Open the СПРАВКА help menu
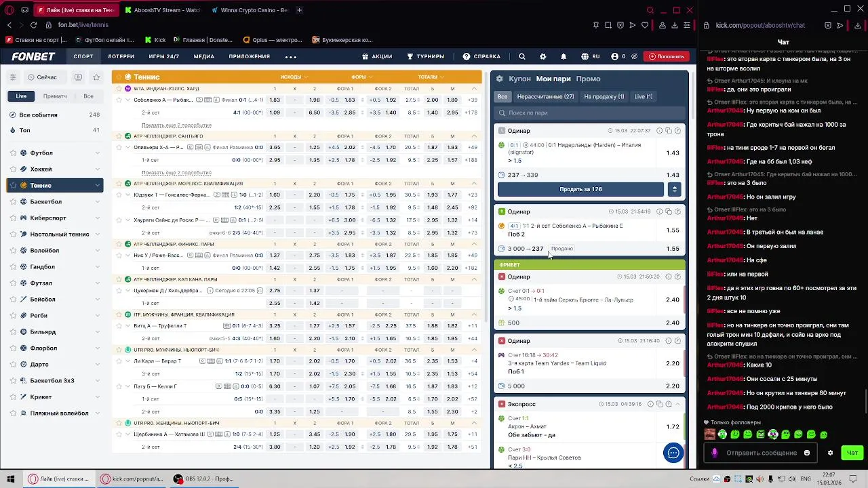The width and height of the screenshot is (868, 488). [482, 56]
